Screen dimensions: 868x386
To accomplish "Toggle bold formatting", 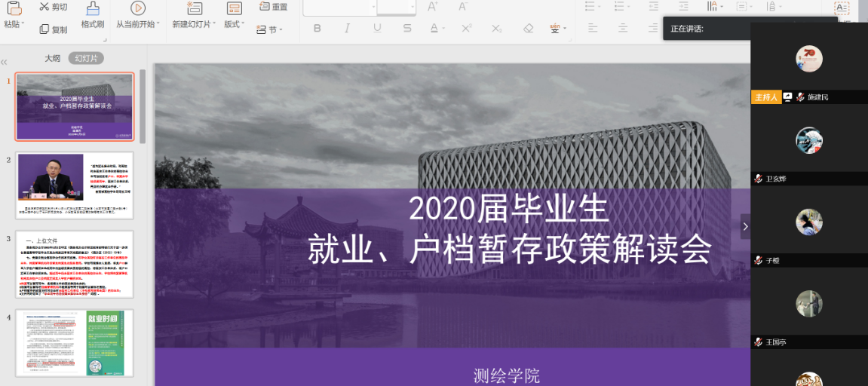I will [317, 29].
